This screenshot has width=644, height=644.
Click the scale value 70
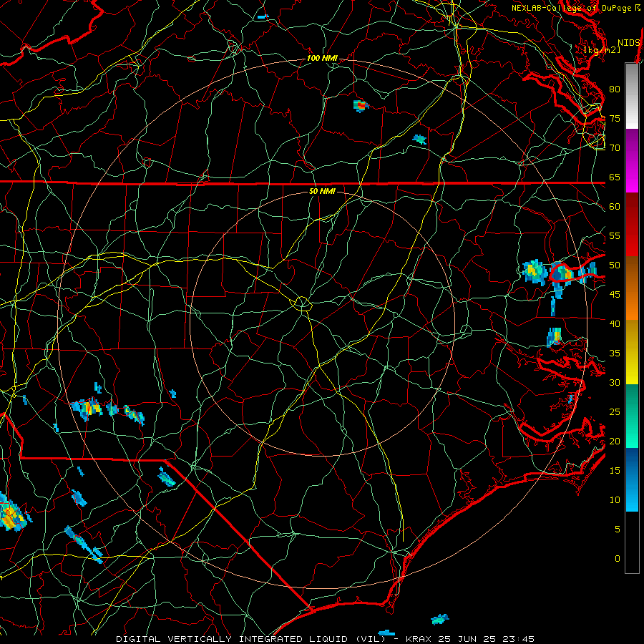[x=615, y=148]
